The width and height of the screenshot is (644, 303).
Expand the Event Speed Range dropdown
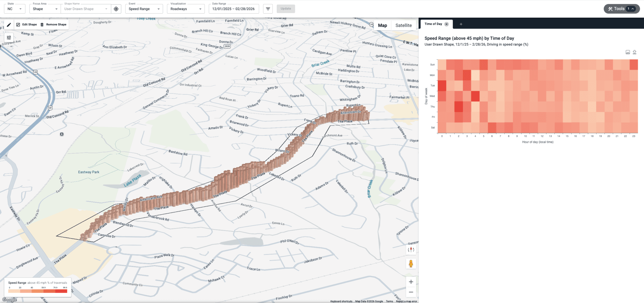point(144,9)
